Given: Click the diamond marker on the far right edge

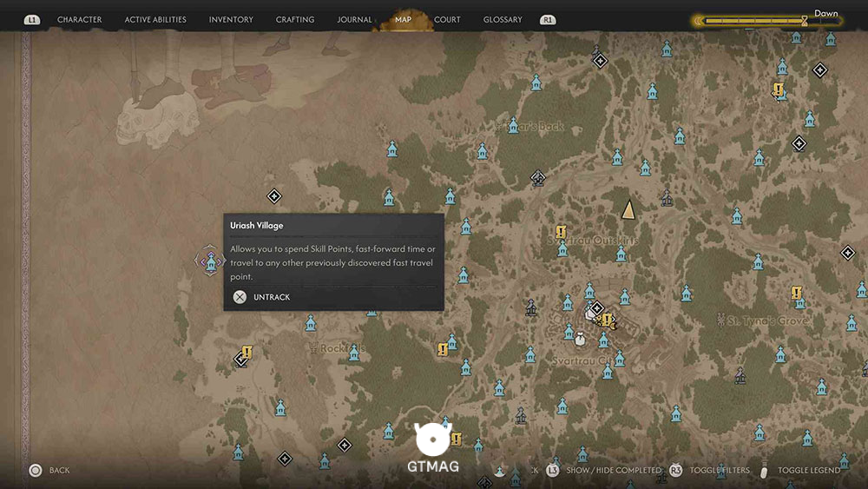Looking at the screenshot, I should [847, 253].
